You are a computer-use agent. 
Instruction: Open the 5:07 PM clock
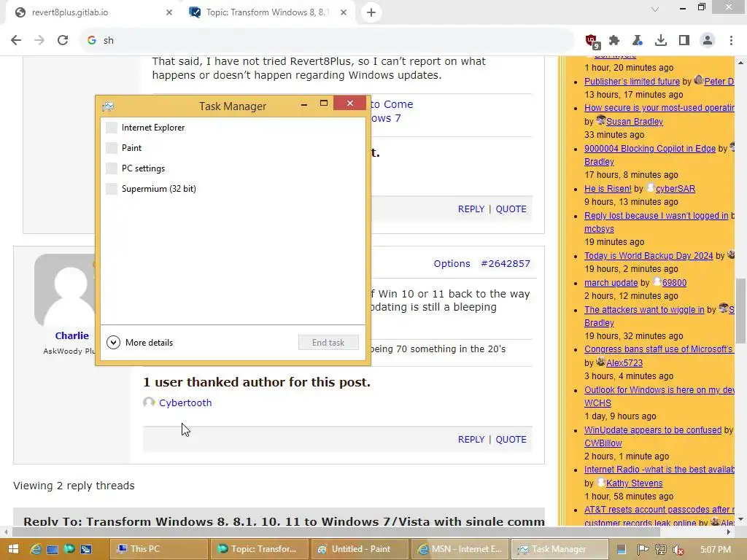[716, 550]
